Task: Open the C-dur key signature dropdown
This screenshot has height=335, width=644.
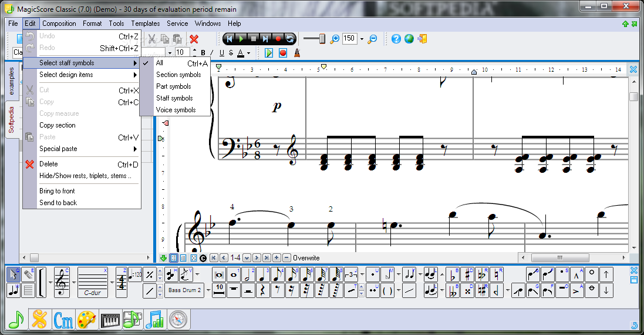Action: point(112,282)
